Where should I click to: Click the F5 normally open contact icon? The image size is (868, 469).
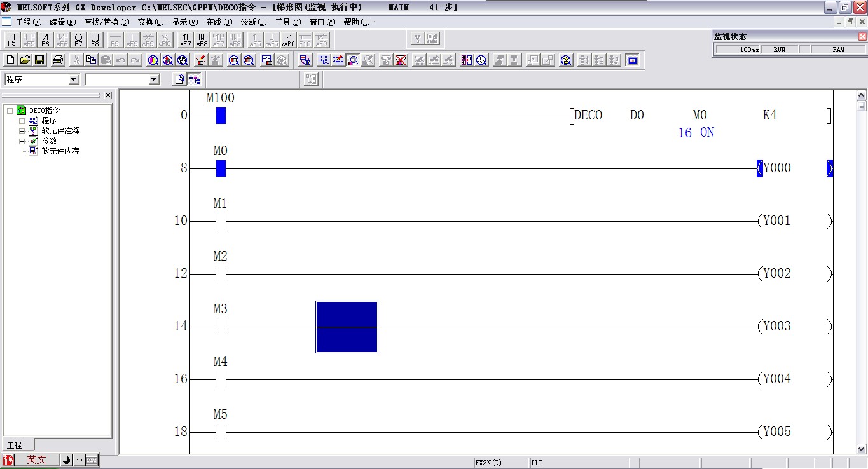(x=11, y=40)
